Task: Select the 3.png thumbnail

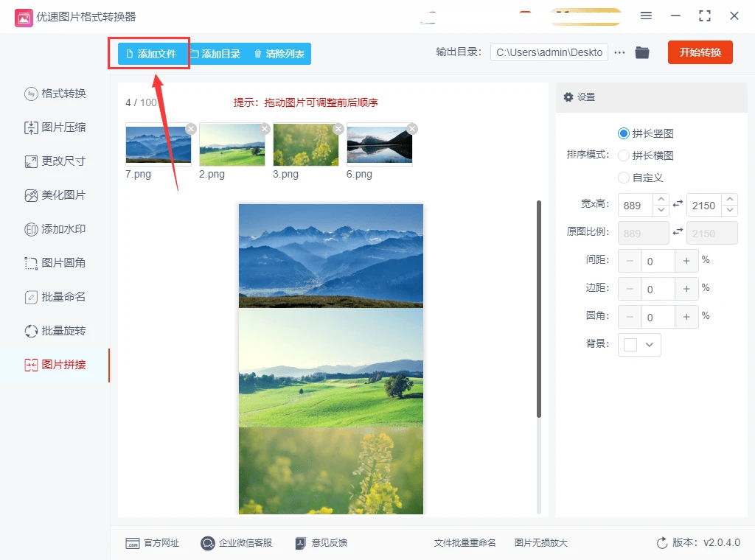Action: coord(306,147)
